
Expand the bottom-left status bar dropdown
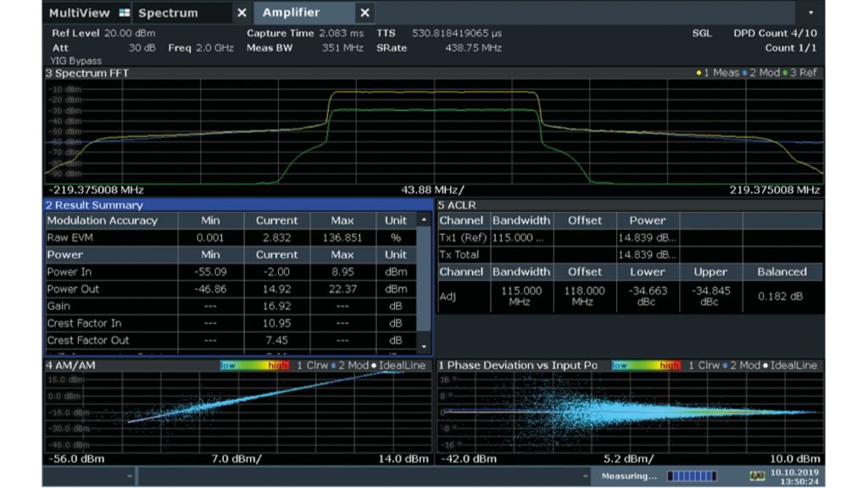[x=130, y=476]
